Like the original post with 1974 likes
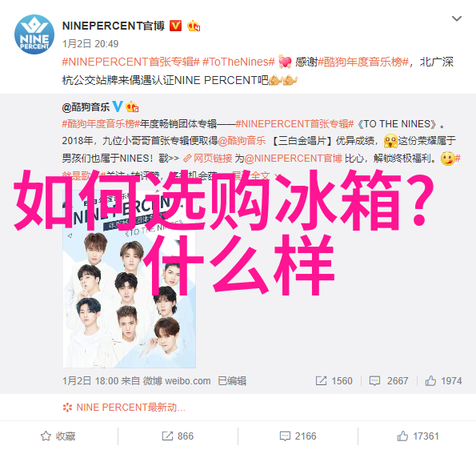The width and height of the screenshot is (476, 450). coord(443,380)
